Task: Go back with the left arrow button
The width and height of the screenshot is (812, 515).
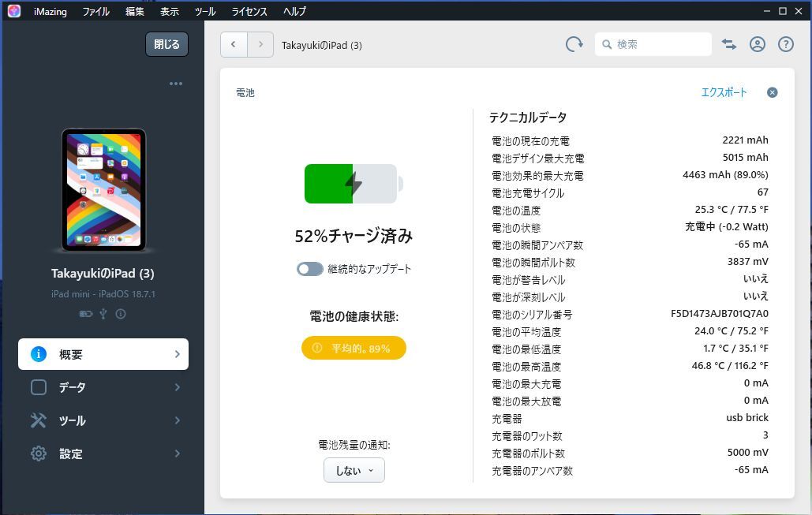Action: click(x=234, y=44)
